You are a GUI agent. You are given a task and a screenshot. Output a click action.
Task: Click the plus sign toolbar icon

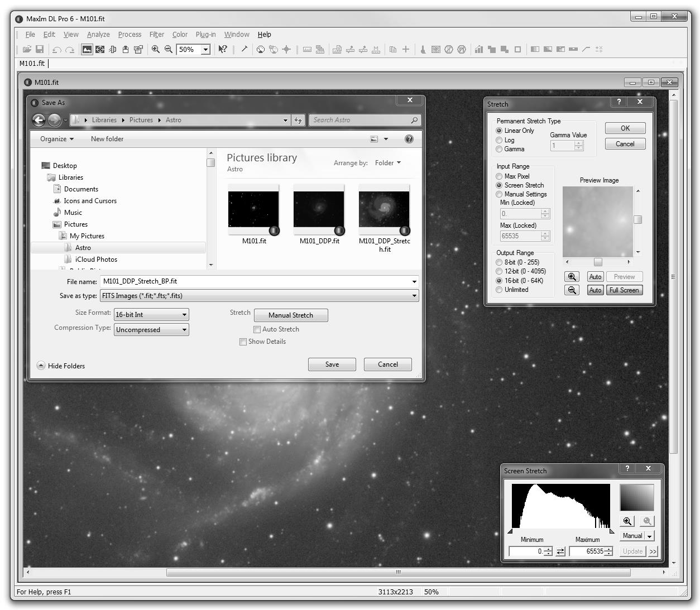point(406,49)
